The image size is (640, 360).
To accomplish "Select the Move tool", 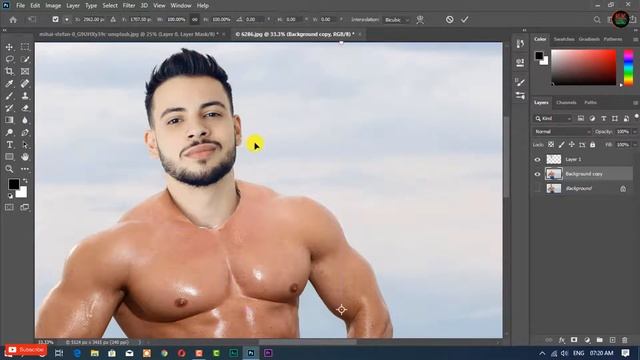I will pyautogui.click(x=9, y=47).
